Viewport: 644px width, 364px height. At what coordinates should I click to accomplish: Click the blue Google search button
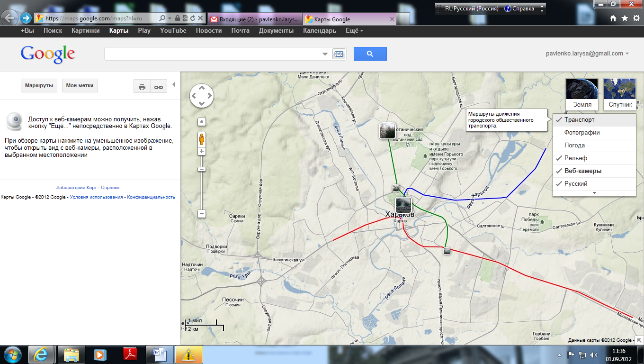click(370, 54)
